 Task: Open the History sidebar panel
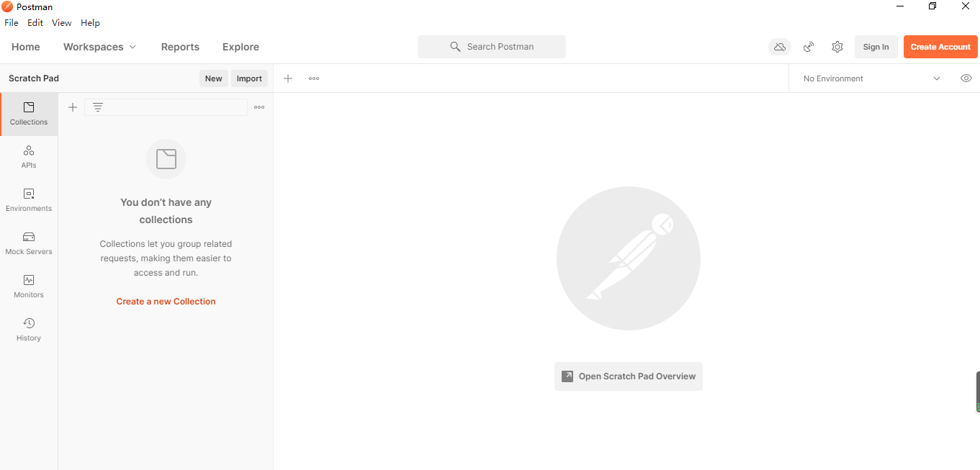coord(29,330)
